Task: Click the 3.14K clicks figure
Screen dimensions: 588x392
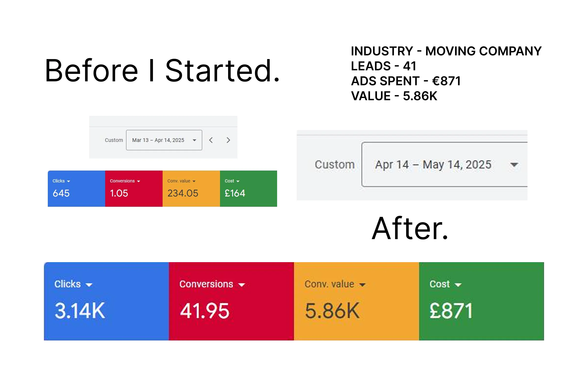Action: coord(80,311)
